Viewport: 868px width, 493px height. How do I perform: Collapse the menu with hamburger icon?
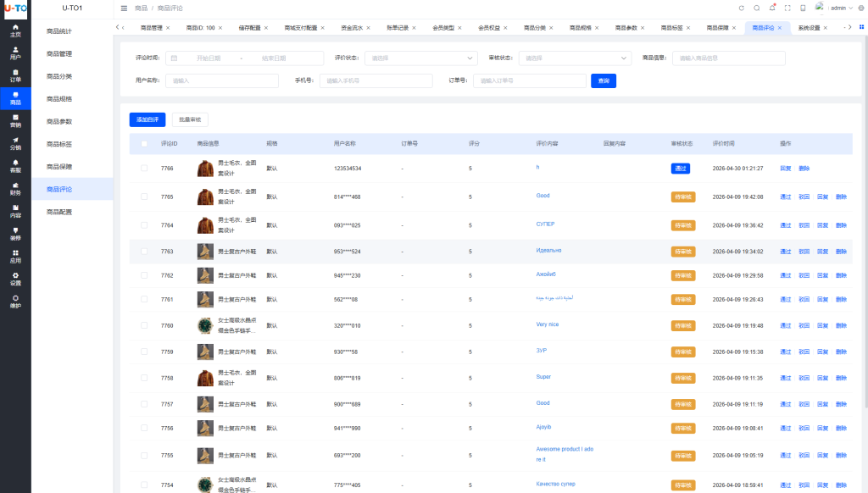coord(124,8)
